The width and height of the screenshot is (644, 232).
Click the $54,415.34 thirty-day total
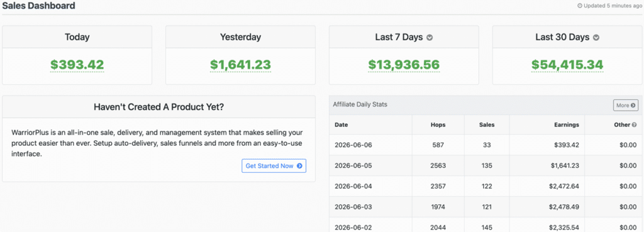[567, 65]
